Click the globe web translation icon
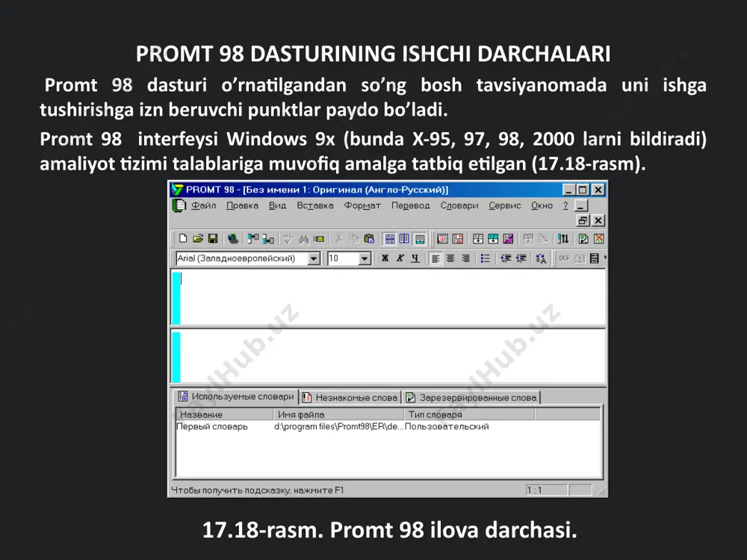The height and width of the screenshot is (560, 747). (232, 239)
